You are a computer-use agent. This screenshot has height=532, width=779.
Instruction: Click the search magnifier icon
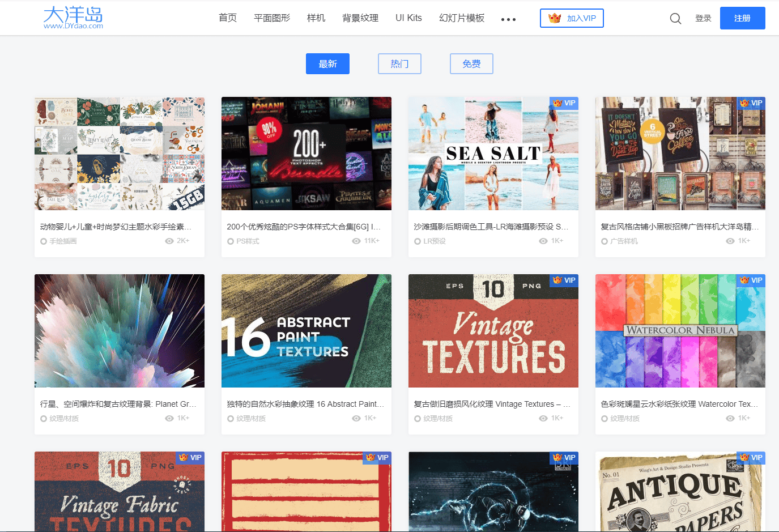675,19
